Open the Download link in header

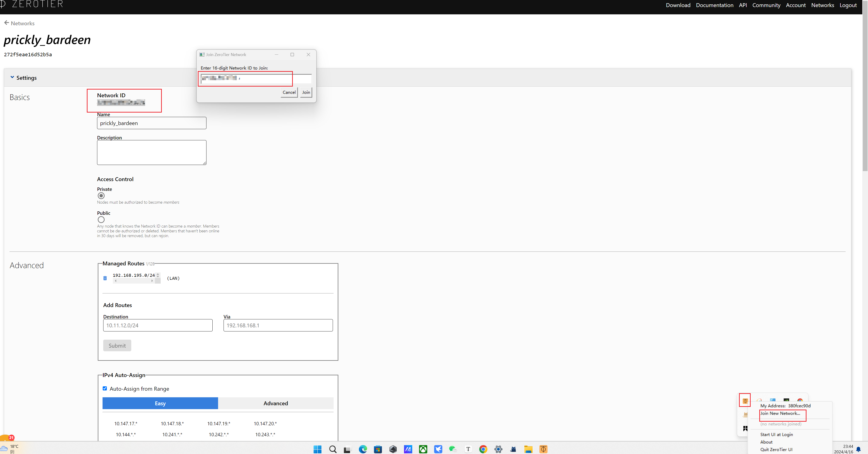[x=678, y=5]
